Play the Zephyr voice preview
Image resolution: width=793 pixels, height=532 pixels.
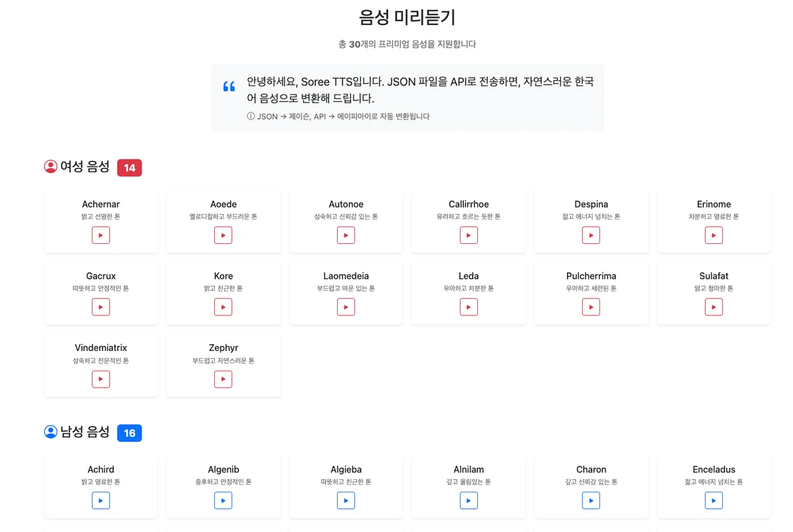click(223, 379)
